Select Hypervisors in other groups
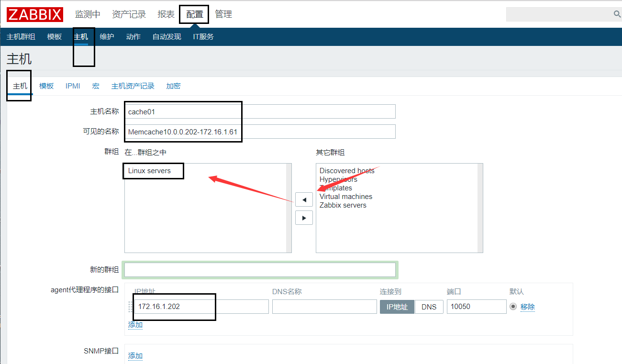This screenshot has width=622, height=364. pyautogui.click(x=338, y=179)
